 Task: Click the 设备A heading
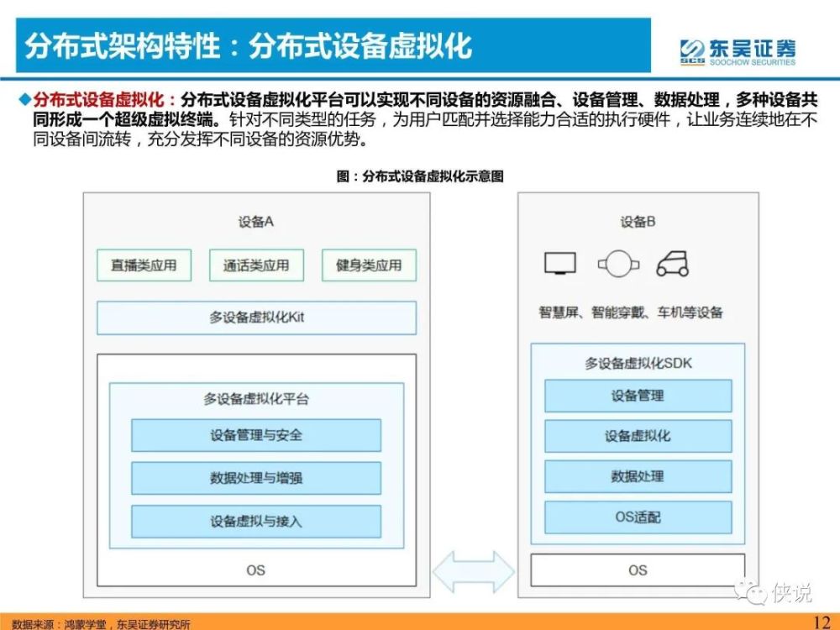(x=256, y=222)
